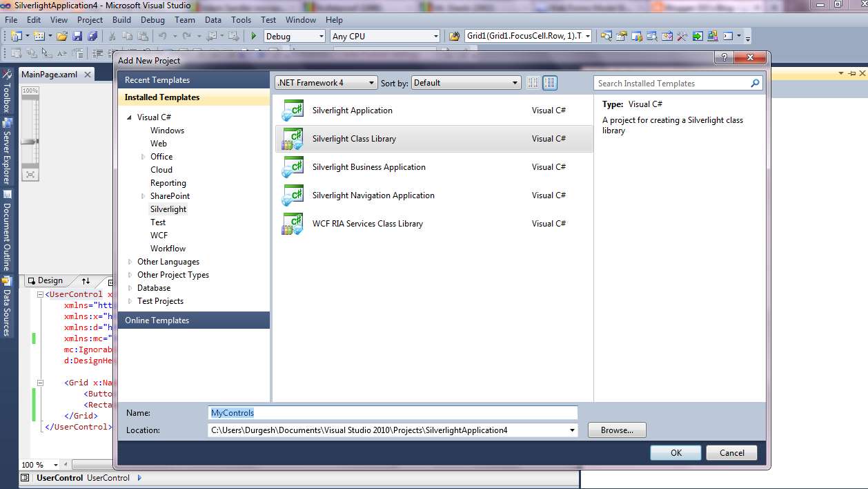Expand the Other Project Types node
Image resolution: width=868 pixels, height=489 pixels.
(130, 275)
